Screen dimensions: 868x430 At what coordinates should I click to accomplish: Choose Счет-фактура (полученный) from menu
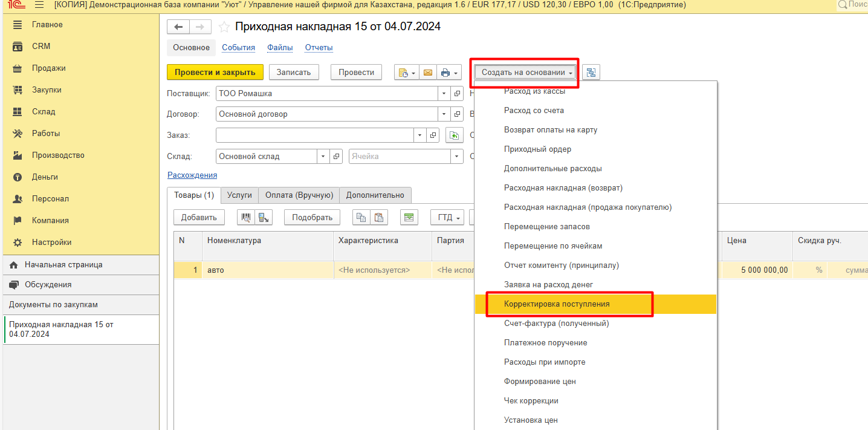[556, 324]
